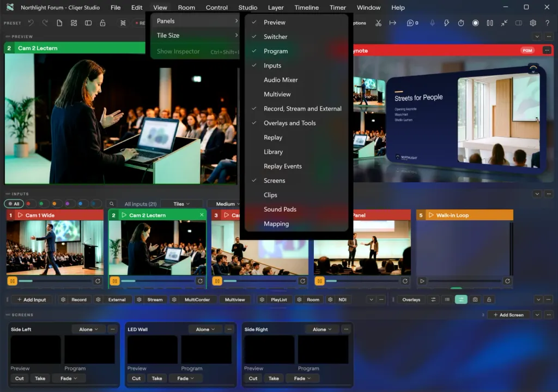Viewport: 558px width, 392px height.
Task: Click the microphone icon in top toolbar
Action: tap(432, 23)
